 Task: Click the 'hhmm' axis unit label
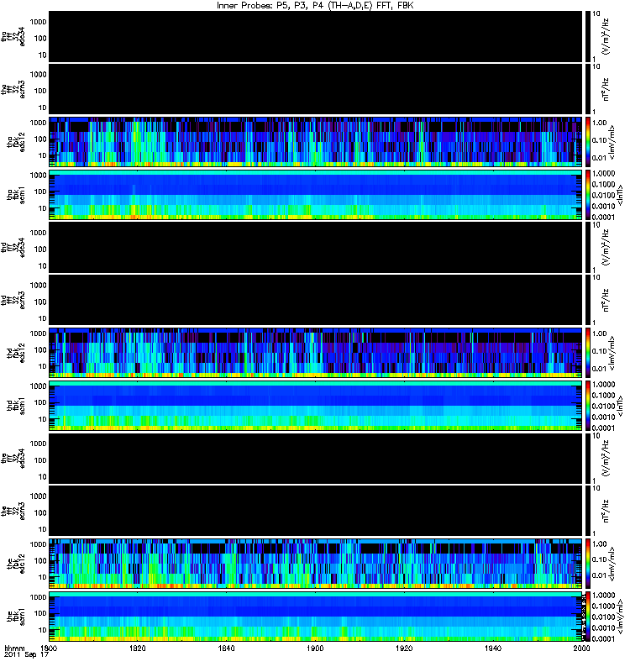pyautogui.click(x=14, y=648)
